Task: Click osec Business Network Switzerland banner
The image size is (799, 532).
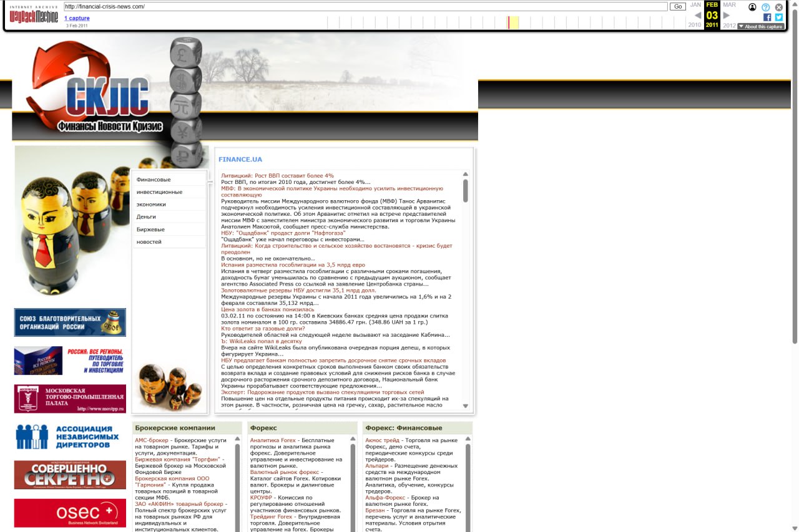Action: pyautogui.click(x=70, y=513)
